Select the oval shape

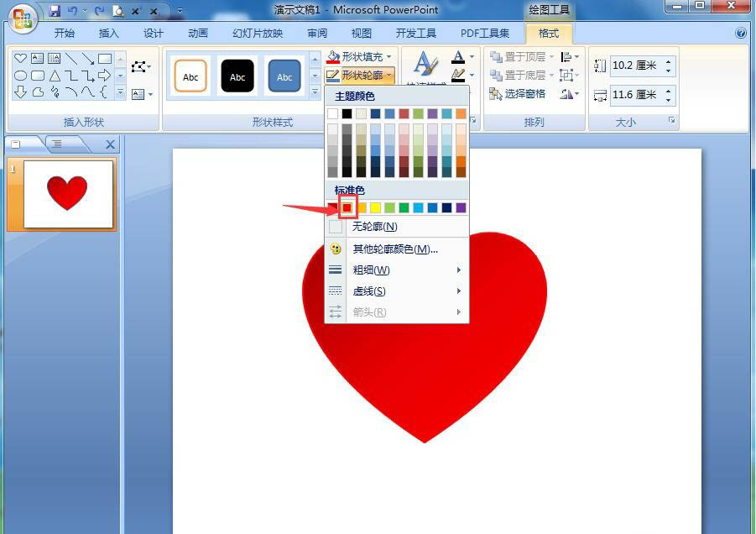click(x=20, y=76)
